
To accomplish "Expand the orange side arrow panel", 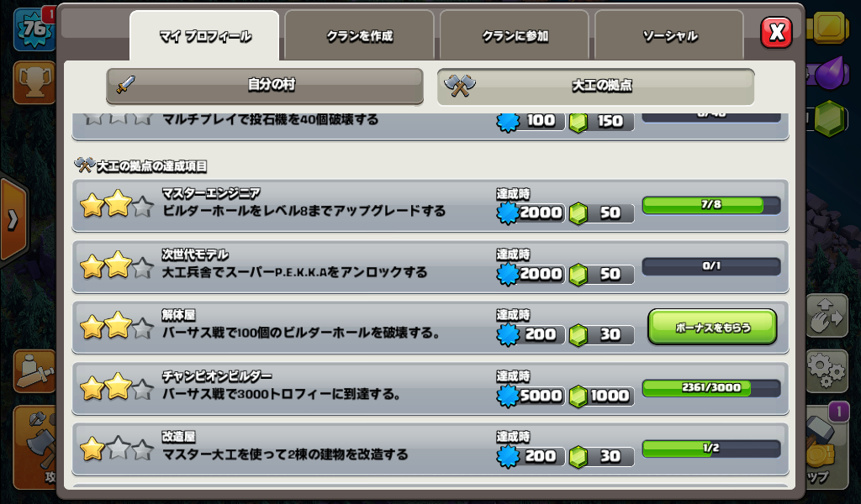I will pyautogui.click(x=13, y=220).
